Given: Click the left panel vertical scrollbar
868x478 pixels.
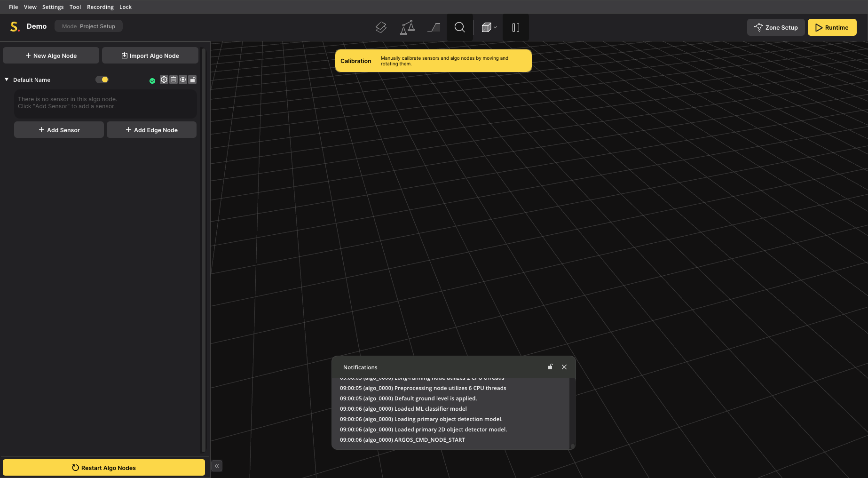Looking at the screenshot, I should [203, 250].
